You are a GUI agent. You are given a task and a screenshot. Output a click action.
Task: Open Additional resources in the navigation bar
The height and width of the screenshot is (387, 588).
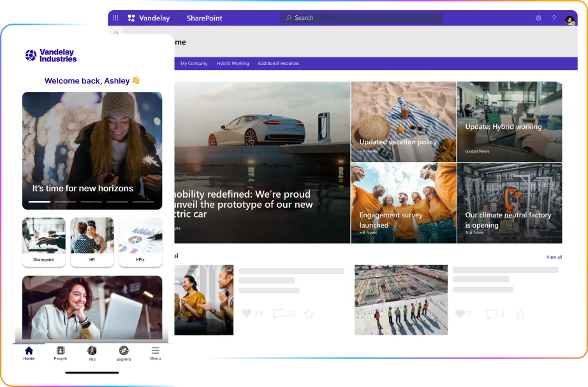click(x=278, y=63)
